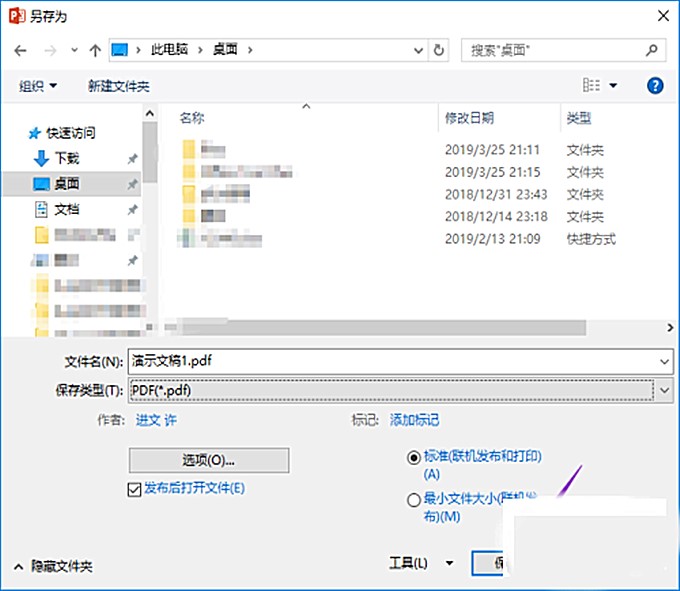Click 添加标记 to add a tag
This screenshot has height=591, width=680.
click(x=414, y=420)
